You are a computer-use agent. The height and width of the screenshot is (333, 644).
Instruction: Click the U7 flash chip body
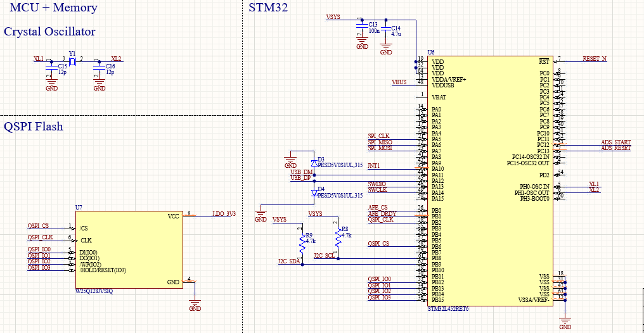tap(129, 249)
